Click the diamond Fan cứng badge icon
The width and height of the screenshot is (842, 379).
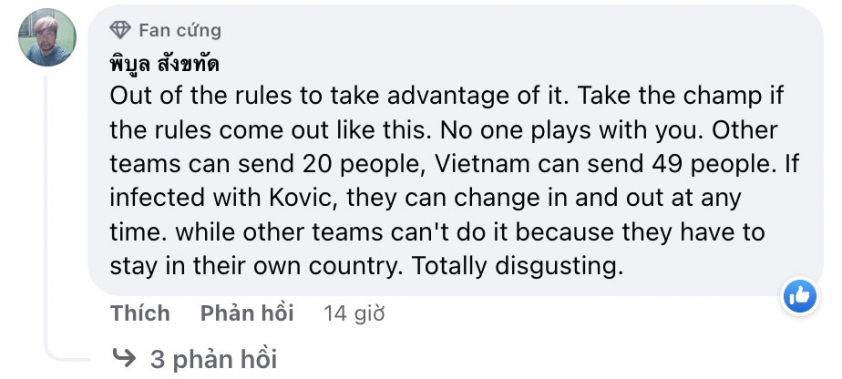[120, 30]
